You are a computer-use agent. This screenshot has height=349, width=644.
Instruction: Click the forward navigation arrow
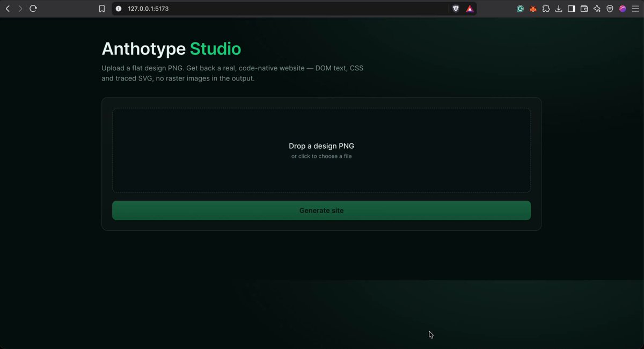click(20, 9)
